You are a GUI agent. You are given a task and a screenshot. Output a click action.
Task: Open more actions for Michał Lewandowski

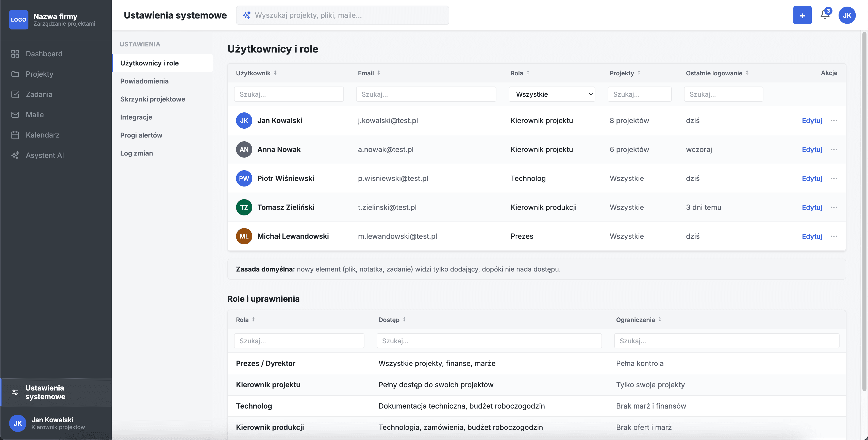tap(834, 236)
